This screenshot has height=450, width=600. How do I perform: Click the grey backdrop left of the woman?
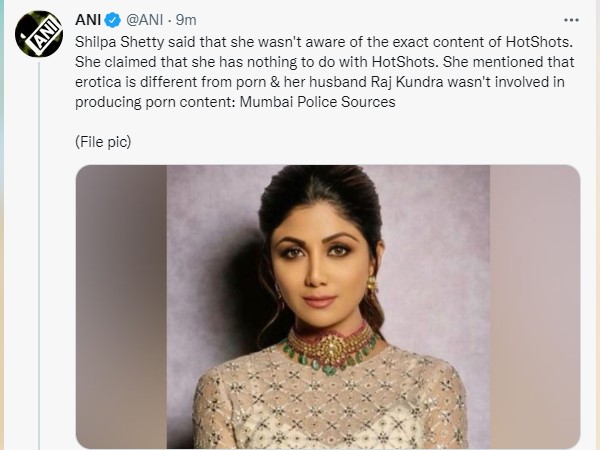coord(120,300)
